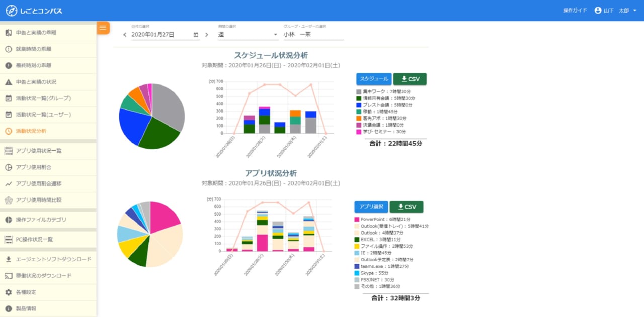Open the 操作ガイド link
The width and height of the screenshot is (644, 317).
pos(575,11)
